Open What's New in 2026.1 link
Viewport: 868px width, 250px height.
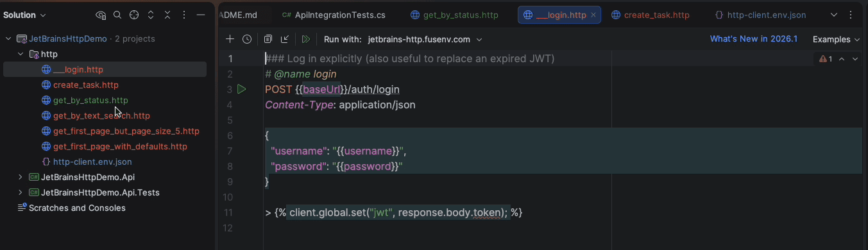click(x=754, y=39)
